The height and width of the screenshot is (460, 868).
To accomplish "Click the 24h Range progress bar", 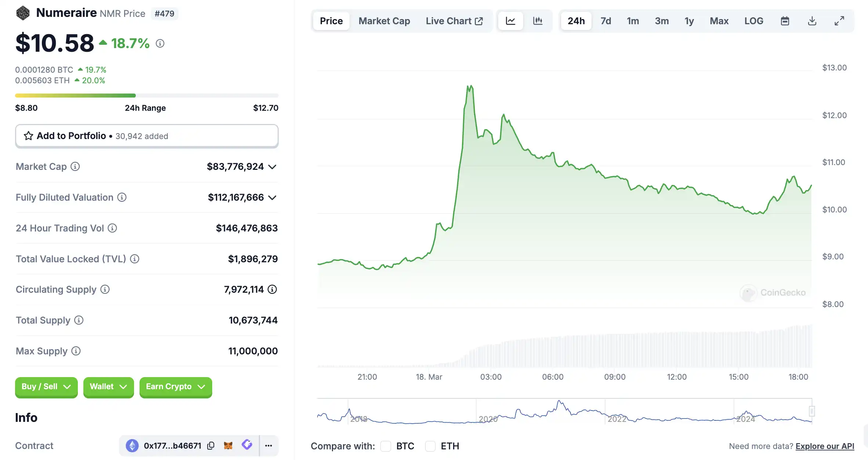I will [x=147, y=95].
